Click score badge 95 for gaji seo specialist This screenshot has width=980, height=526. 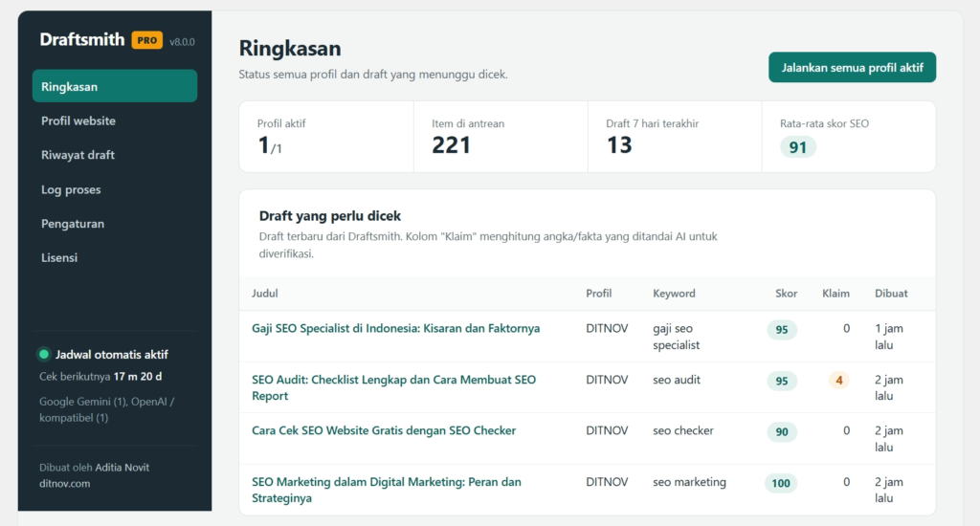pos(781,330)
